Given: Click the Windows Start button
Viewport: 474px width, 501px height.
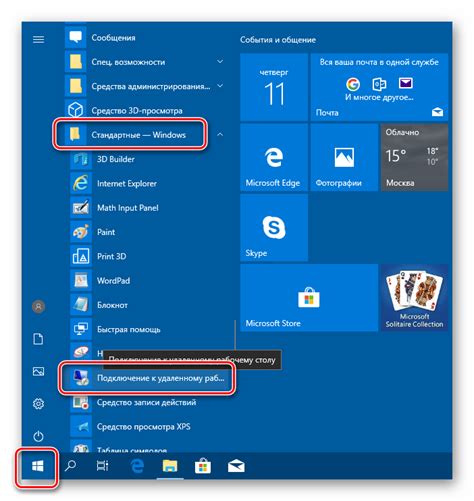Looking at the screenshot, I should click(x=38, y=466).
